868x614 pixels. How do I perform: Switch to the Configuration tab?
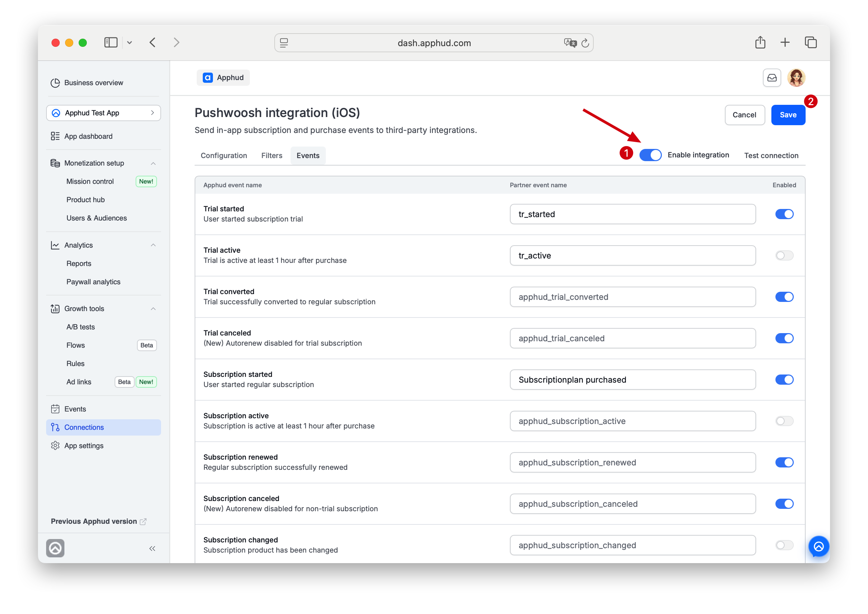pos(224,155)
